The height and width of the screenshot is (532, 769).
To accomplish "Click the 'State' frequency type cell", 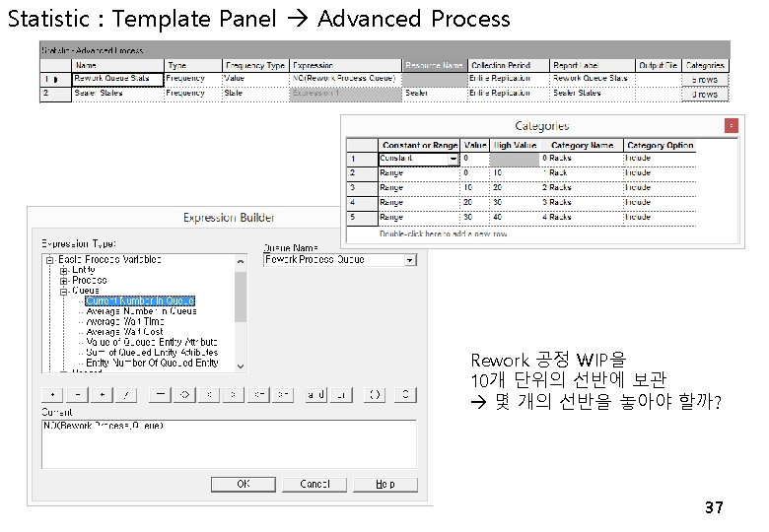I will tap(255, 94).
